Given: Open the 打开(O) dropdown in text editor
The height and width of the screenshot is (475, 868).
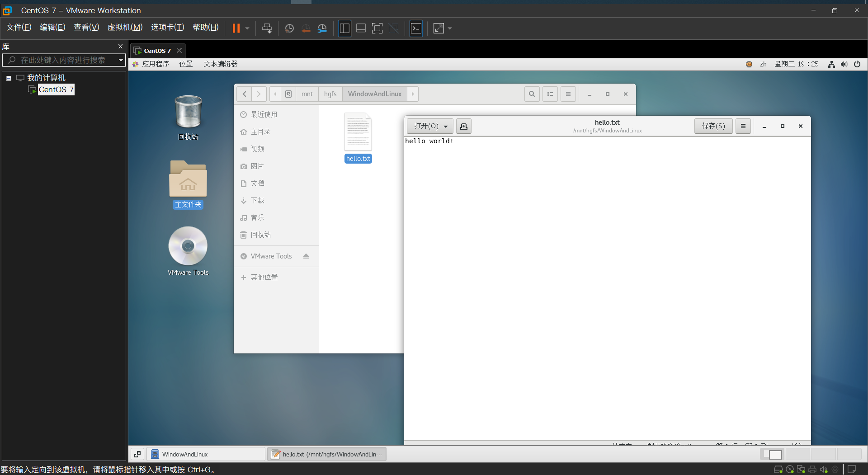Looking at the screenshot, I should pos(430,126).
